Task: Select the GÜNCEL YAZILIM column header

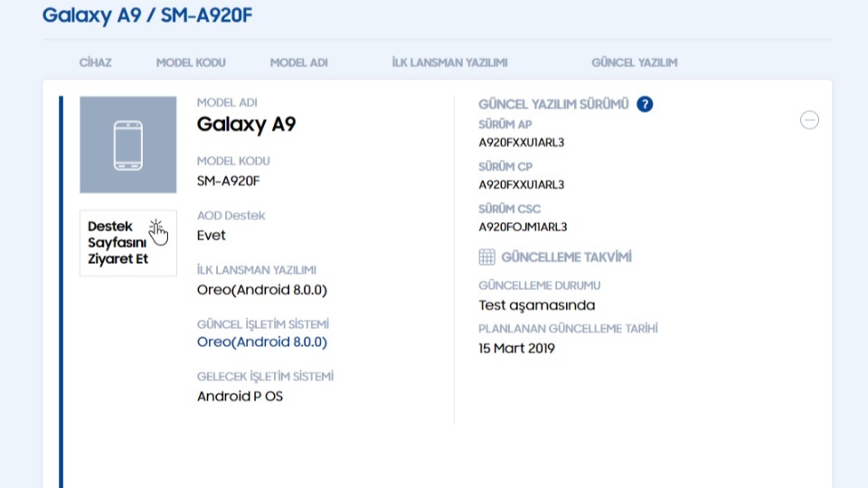Action: tap(635, 62)
